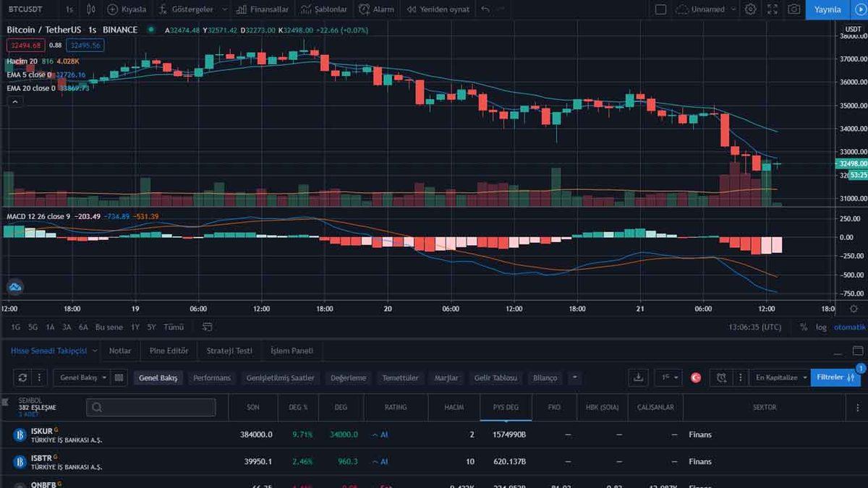Take a chart snapshot with the camera icon

(x=793, y=9)
